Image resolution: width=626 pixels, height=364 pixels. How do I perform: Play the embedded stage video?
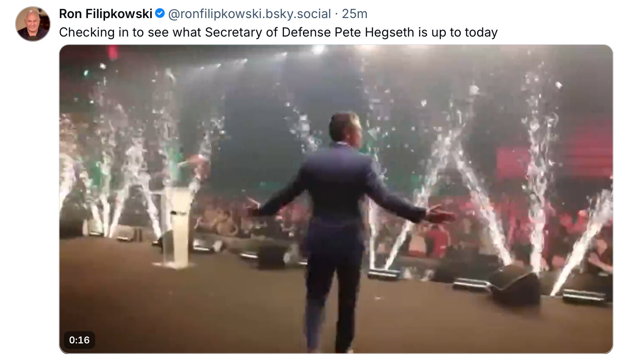click(x=336, y=199)
